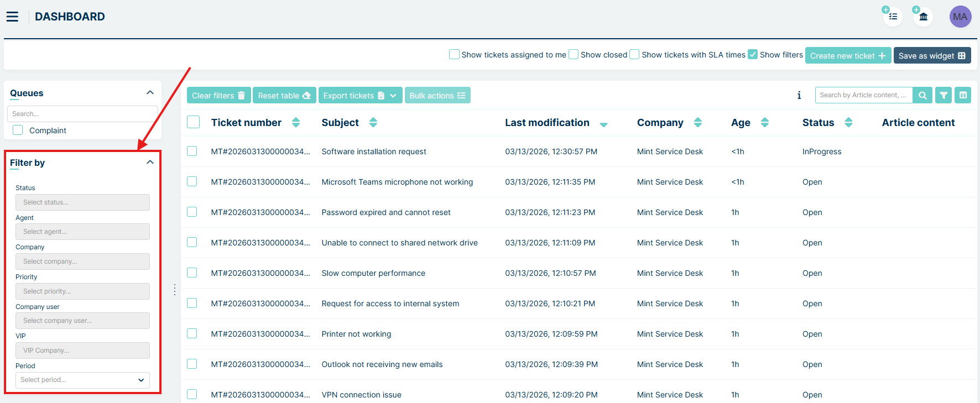The width and height of the screenshot is (980, 403).
Task: Click the magnifier search icon button
Action: [x=922, y=95]
